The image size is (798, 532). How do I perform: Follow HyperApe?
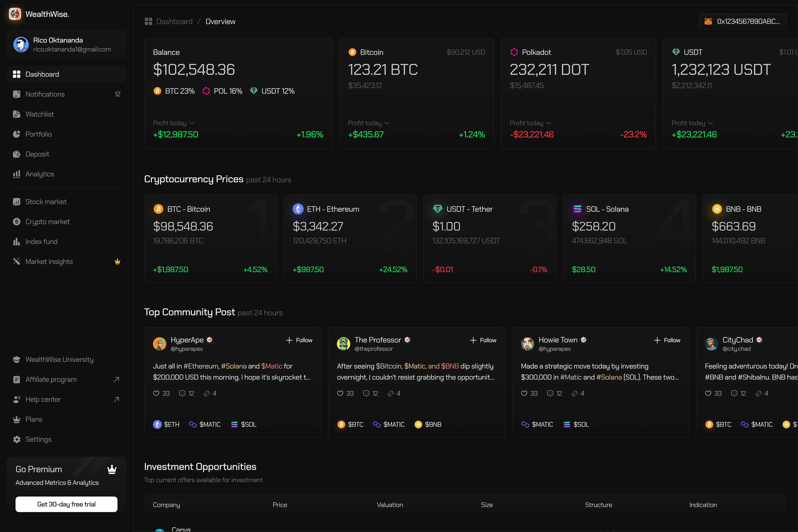click(299, 340)
